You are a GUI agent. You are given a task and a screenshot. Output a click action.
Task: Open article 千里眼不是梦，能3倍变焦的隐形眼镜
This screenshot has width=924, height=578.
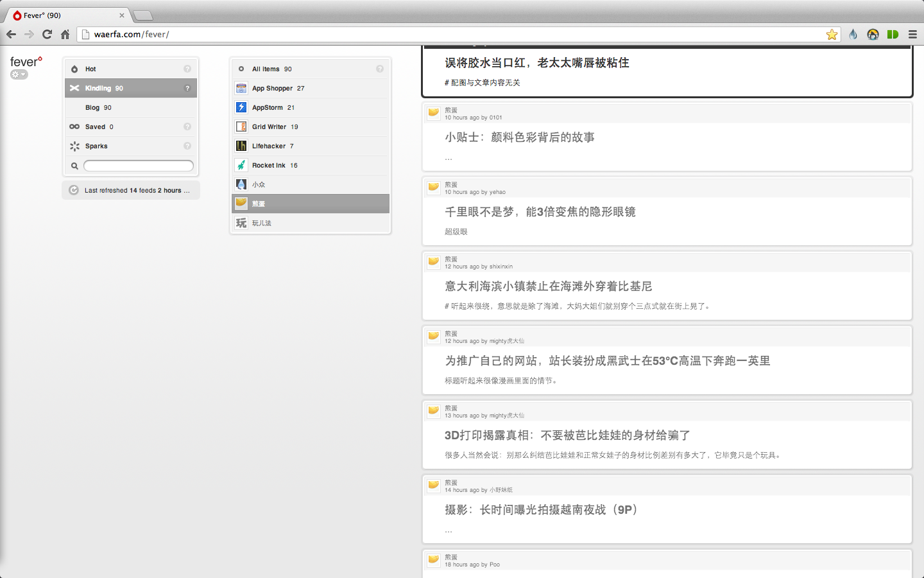click(x=540, y=212)
